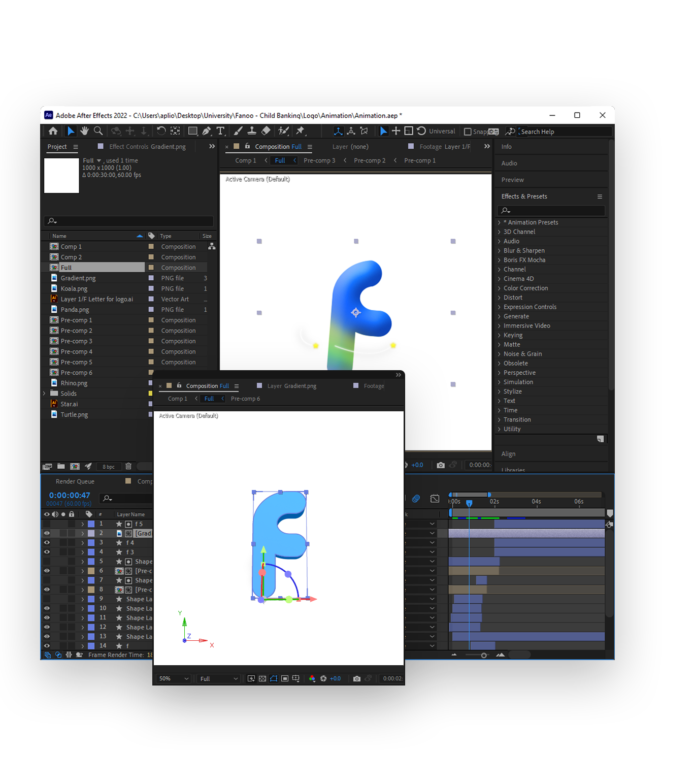Image resolution: width=694 pixels, height=784 pixels.
Task: Reset exposure in floating viewer
Action: click(x=323, y=678)
